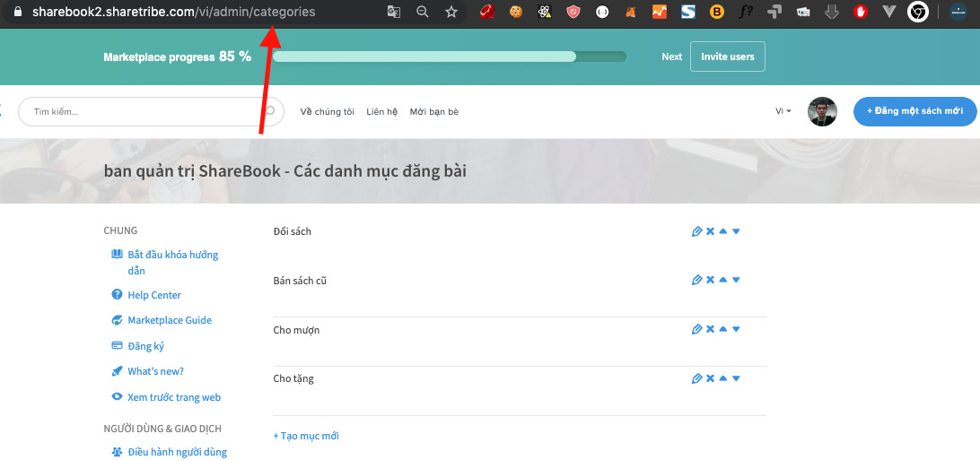
Task: Open Bắt đầu khóa hướng dẫn link
Action: (172, 263)
